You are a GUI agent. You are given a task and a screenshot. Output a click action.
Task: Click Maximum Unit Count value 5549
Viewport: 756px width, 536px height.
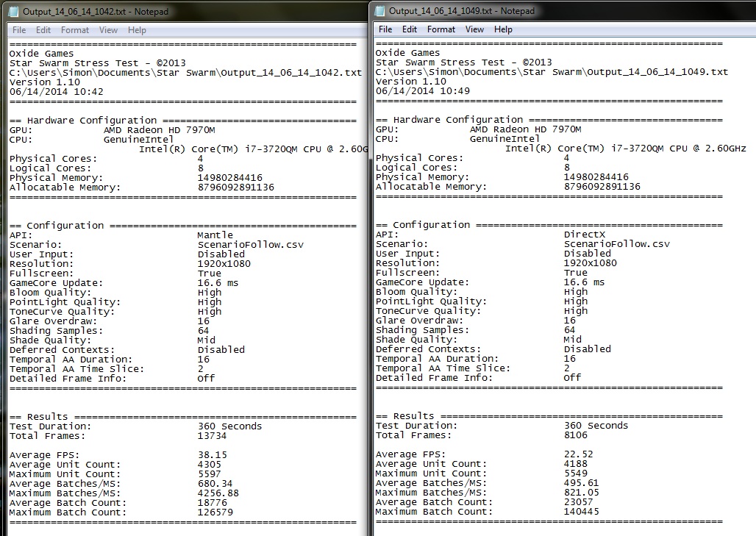point(576,474)
